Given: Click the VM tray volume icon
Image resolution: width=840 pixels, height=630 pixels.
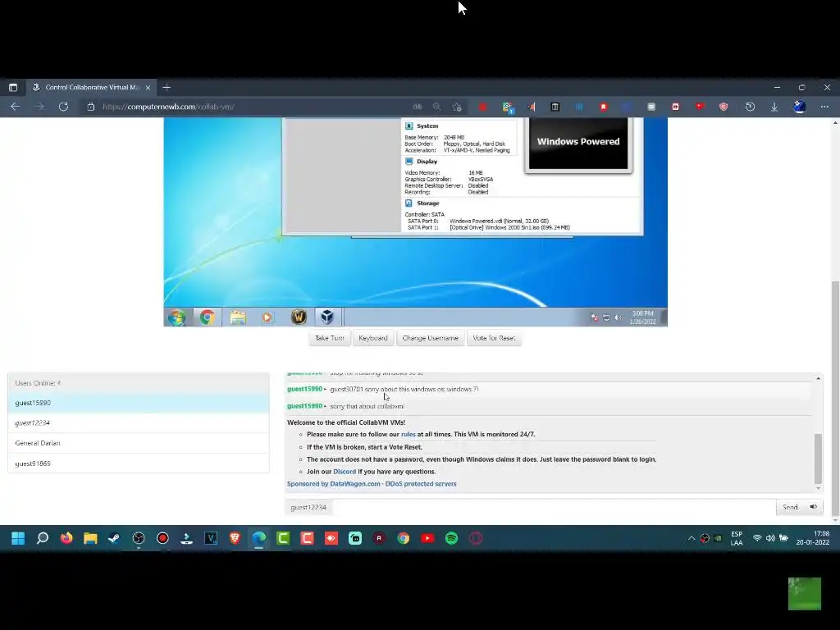Looking at the screenshot, I should tap(618, 317).
